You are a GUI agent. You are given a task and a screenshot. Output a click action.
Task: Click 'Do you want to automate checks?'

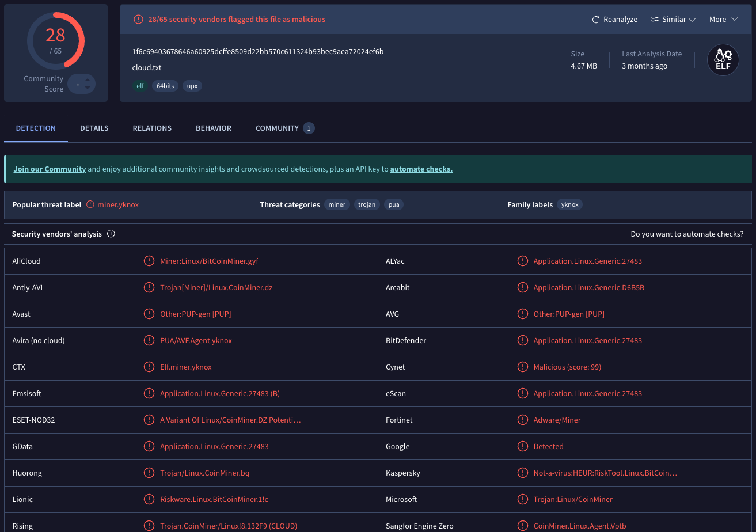coord(687,234)
